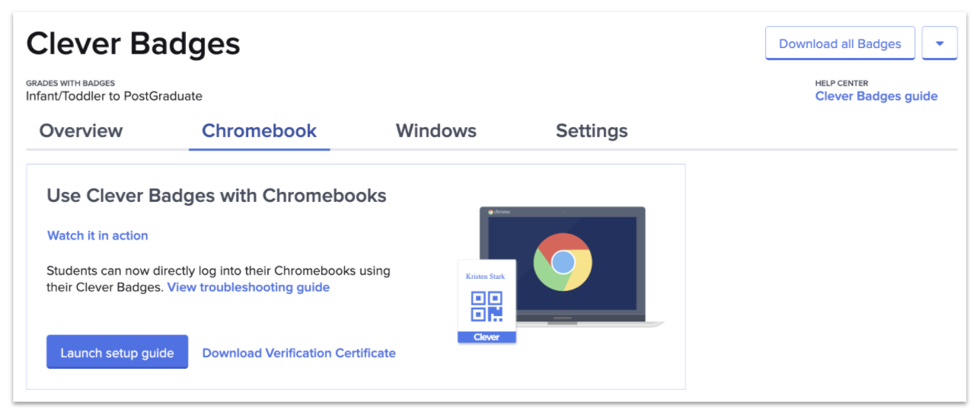980x416 pixels.
Task: Click the Download all Badges button
Action: [x=839, y=44]
